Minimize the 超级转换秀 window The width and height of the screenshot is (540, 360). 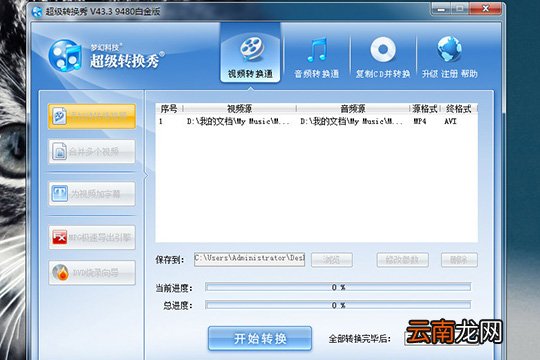pos(441,9)
